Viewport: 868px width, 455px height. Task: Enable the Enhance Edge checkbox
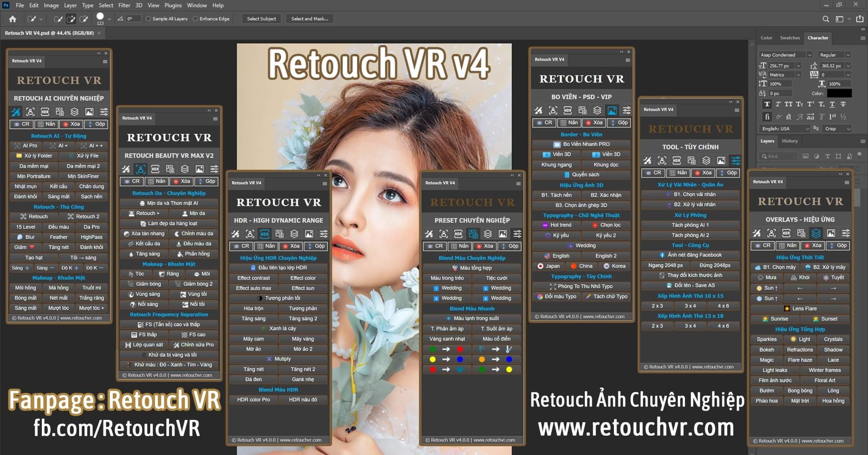pos(195,19)
